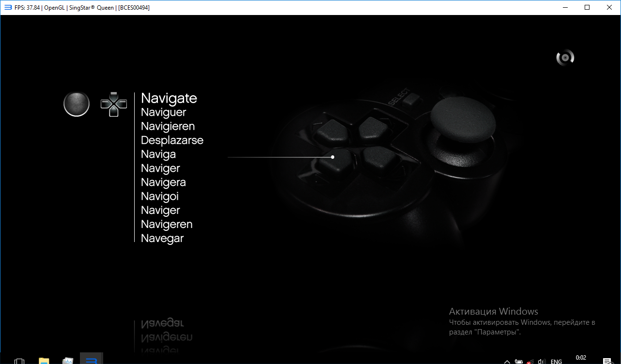Click the spinning disc loading icon
The height and width of the screenshot is (364, 621).
[565, 58]
